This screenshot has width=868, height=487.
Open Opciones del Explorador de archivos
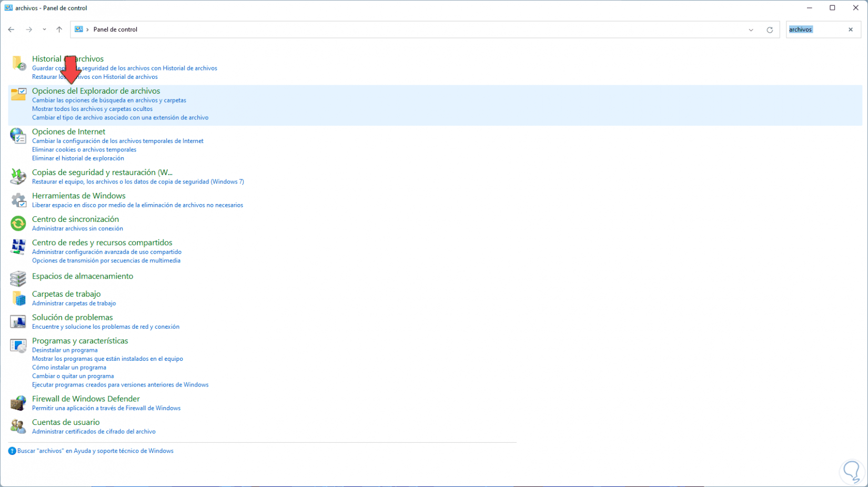click(x=96, y=91)
